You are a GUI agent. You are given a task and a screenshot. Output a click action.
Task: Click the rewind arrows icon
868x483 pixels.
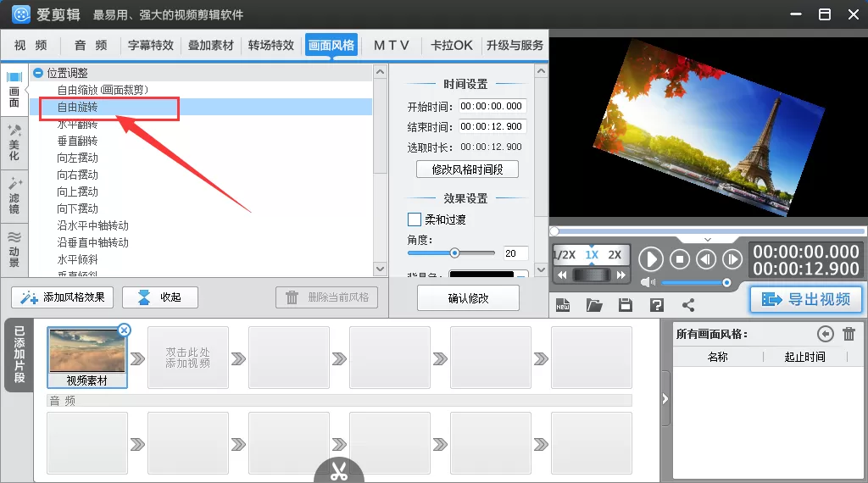click(562, 275)
